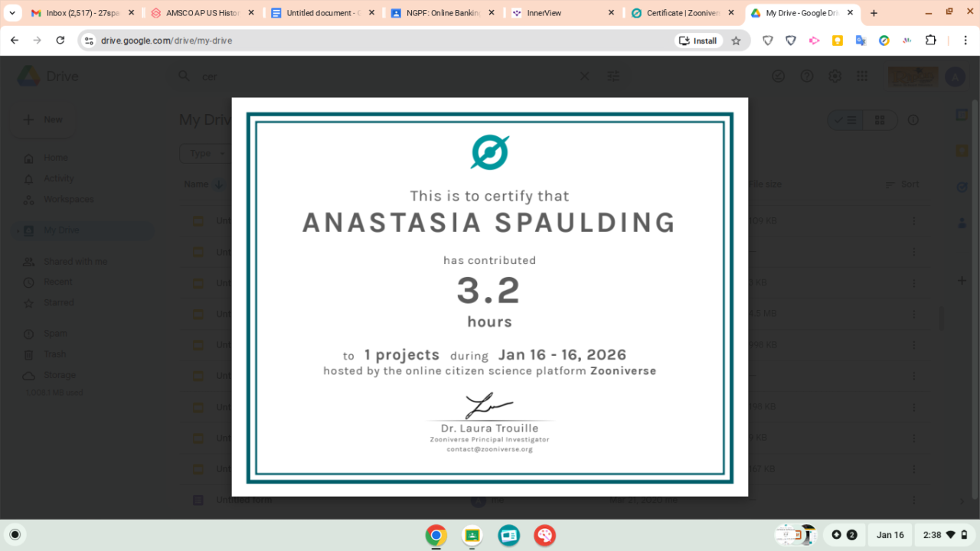The height and width of the screenshot is (551, 980).
Task: Switch to the AMSCO AP US History tab
Action: click(203, 13)
